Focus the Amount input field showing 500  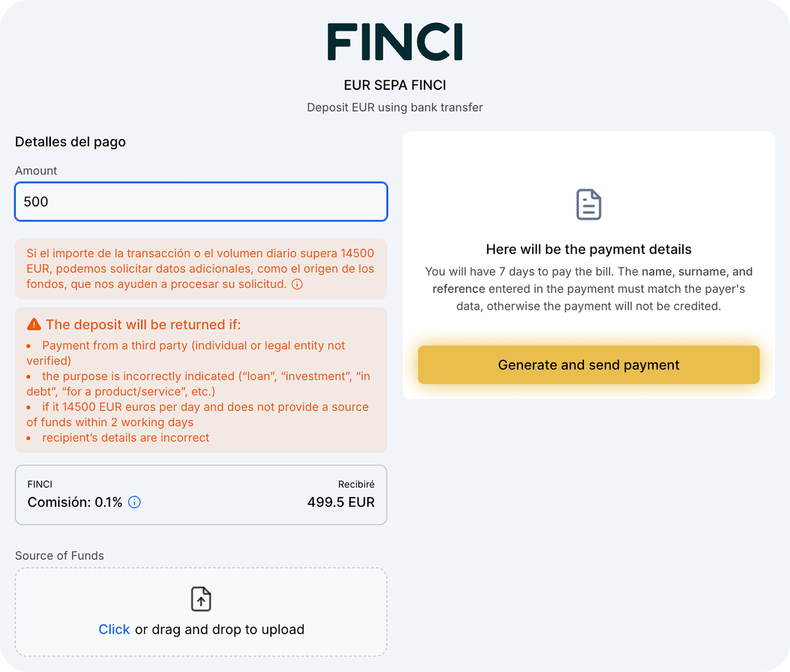201,201
